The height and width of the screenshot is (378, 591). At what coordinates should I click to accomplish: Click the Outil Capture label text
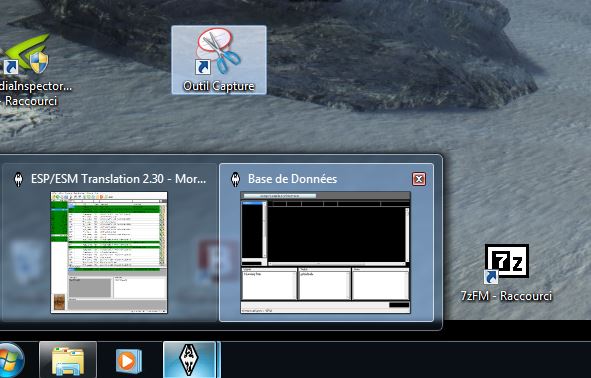tap(219, 86)
